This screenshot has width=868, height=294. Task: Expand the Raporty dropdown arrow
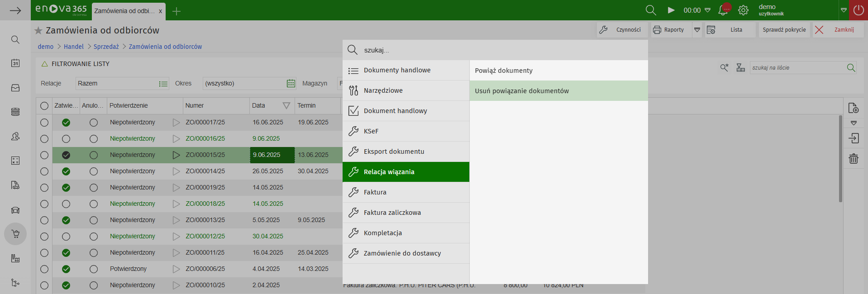[x=697, y=30]
